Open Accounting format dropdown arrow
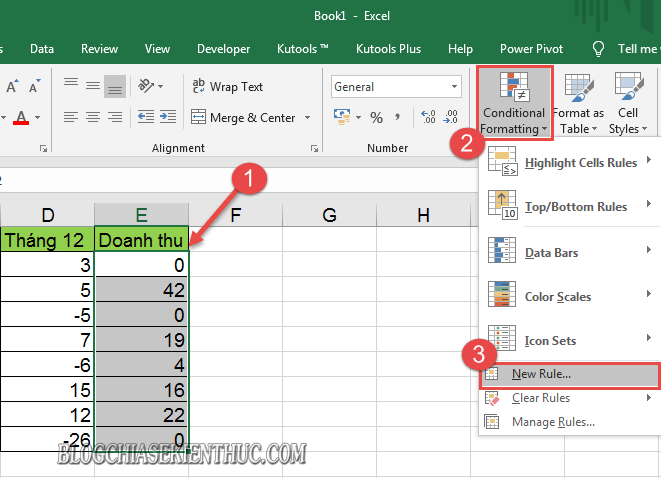The height and width of the screenshot is (478, 661). coord(358,117)
